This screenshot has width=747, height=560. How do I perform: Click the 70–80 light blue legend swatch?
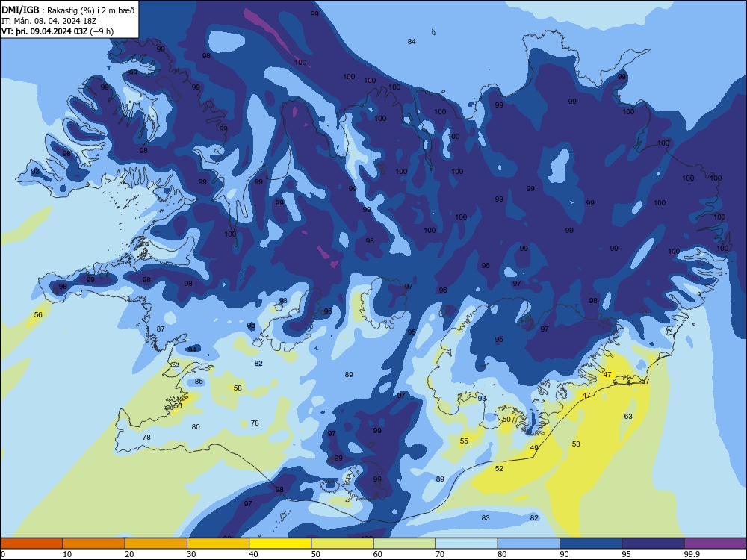[466, 544]
